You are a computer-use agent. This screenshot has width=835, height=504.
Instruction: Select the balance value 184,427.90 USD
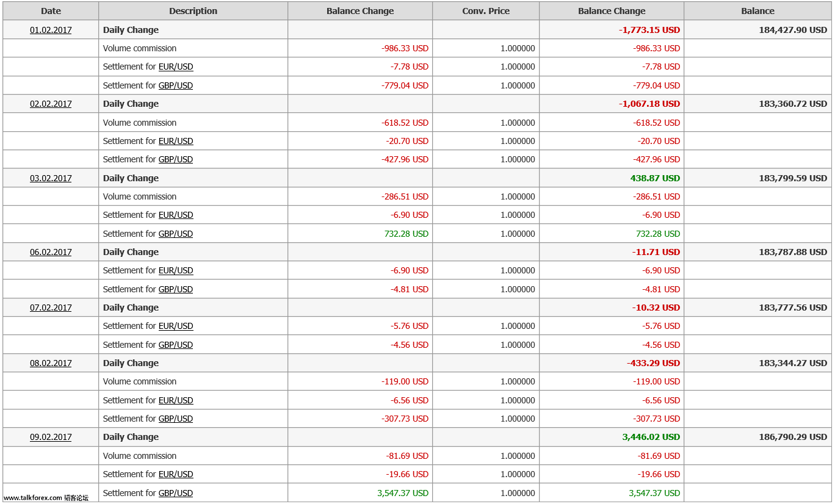pos(793,30)
